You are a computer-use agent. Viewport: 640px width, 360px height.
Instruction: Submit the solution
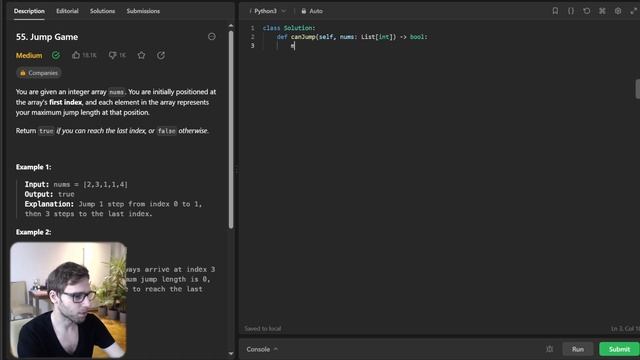pos(619,349)
